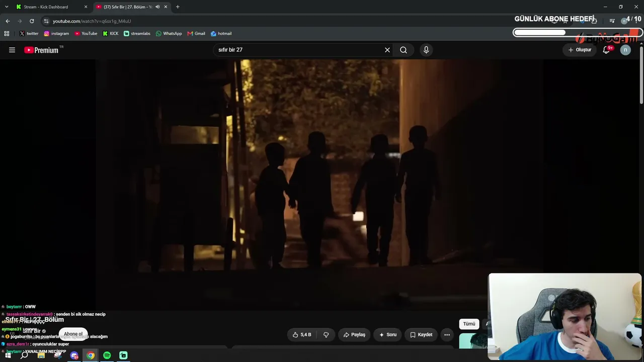This screenshot has height=362, width=644.
Task: Share the video via Paylaş
Action: 354,335
